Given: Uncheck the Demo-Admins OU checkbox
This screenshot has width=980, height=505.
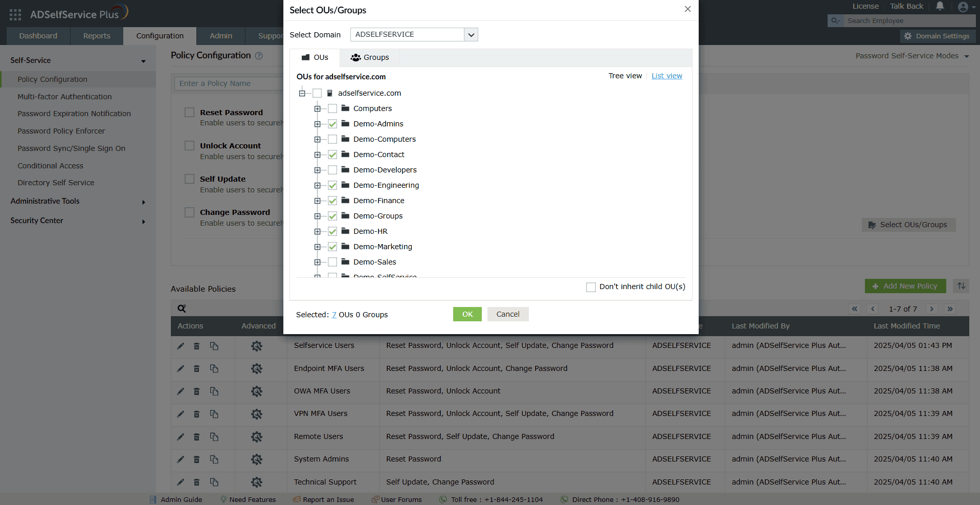Looking at the screenshot, I should click(x=332, y=124).
